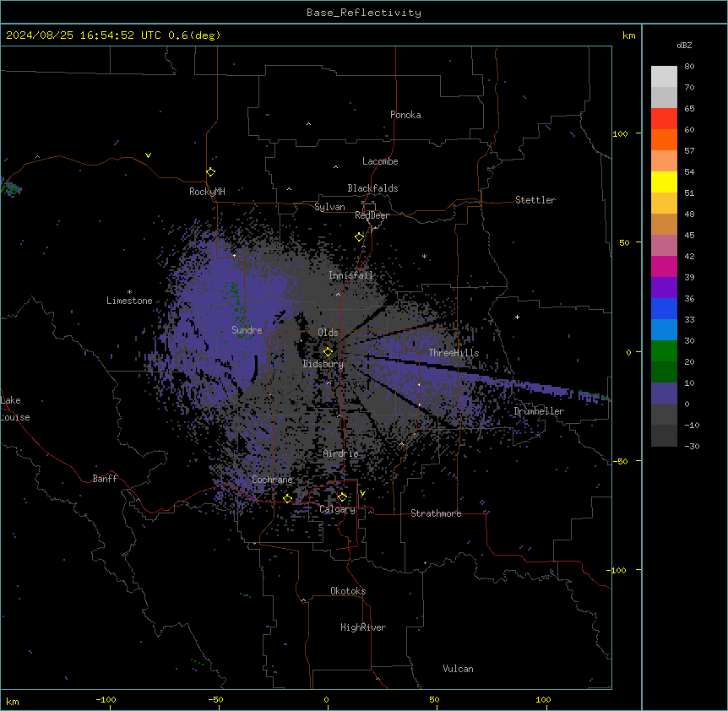
Task: Click the Innisfail city label
Action: 350,275
